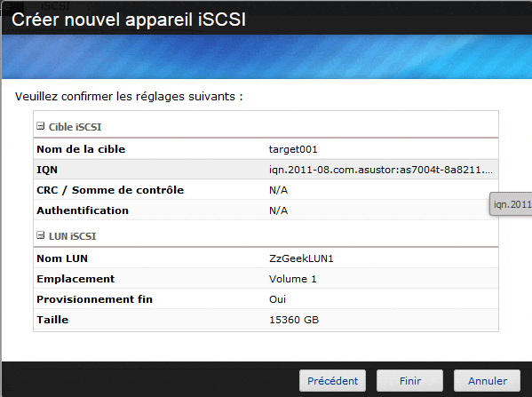Click the Volume 1 value
Image resolution: width=532 pixels, height=397 pixels.
[293, 279]
